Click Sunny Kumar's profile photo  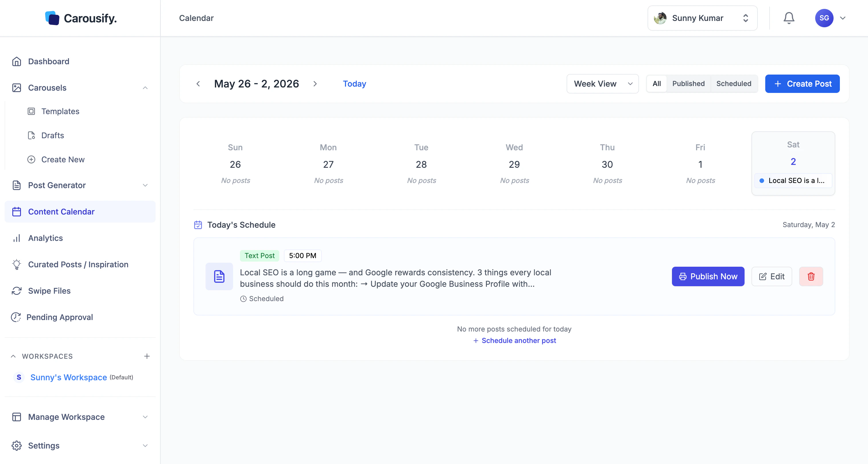pos(660,18)
